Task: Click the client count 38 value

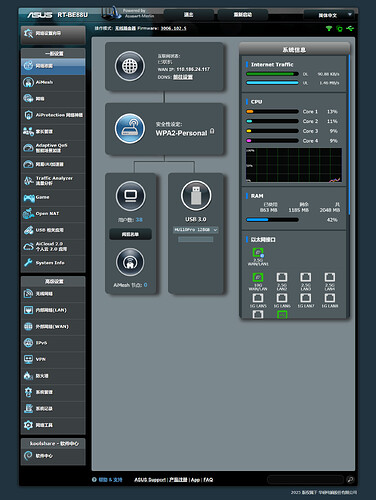Action: (x=139, y=220)
